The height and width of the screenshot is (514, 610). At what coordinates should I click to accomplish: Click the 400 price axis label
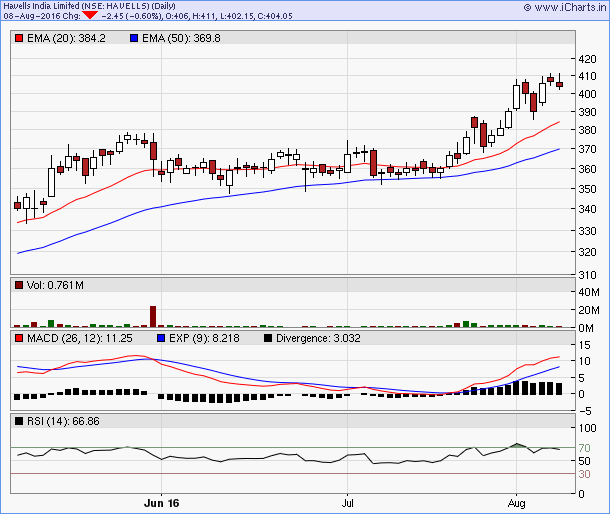(x=587, y=94)
